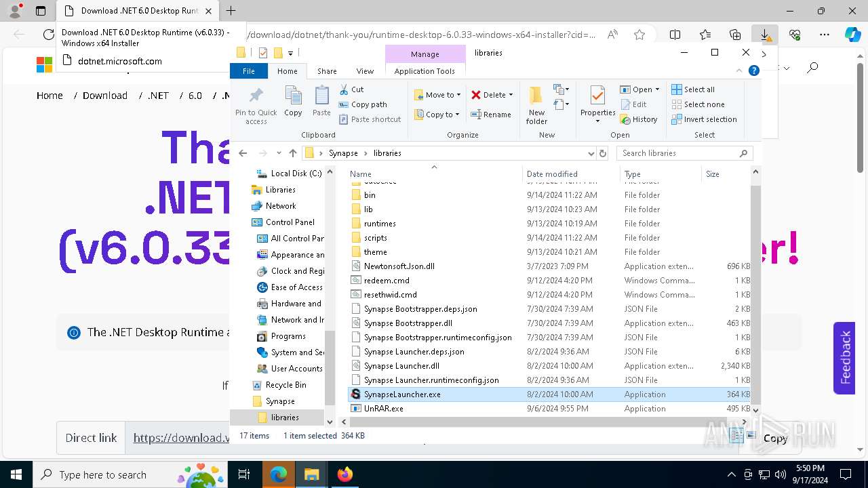This screenshot has height=488, width=868.
Task: Open the File menu tab
Action: (x=249, y=71)
